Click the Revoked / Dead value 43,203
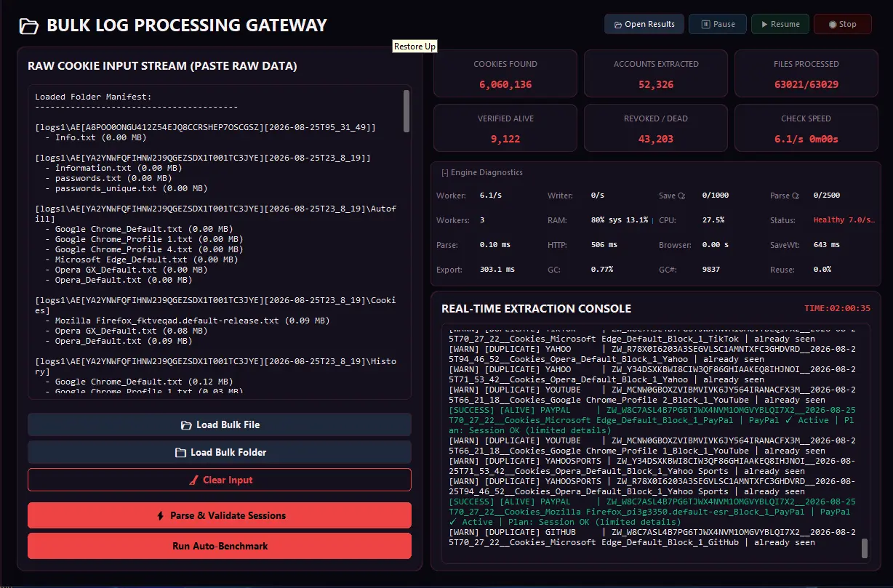 point(656,139)
